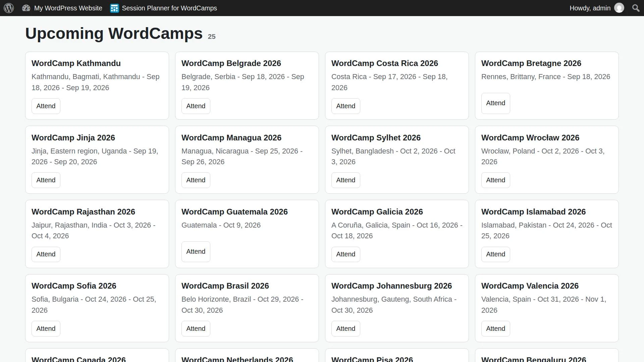
Task: Click the Jaipur, Rajasthan, India dates text
Action: [x=94, y=231]
